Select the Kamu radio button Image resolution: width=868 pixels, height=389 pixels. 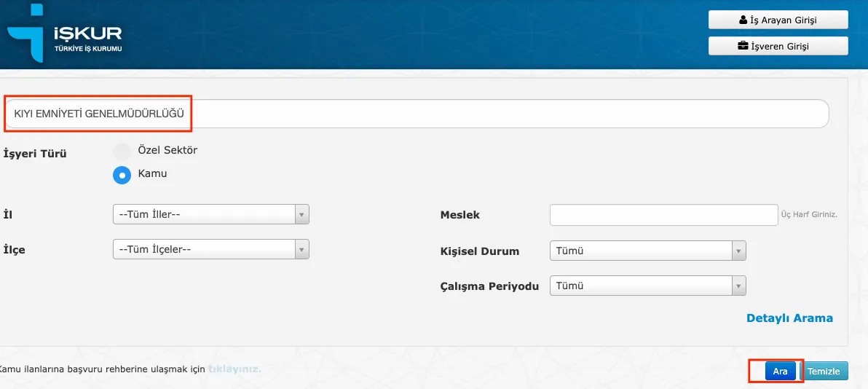point(122,176)
